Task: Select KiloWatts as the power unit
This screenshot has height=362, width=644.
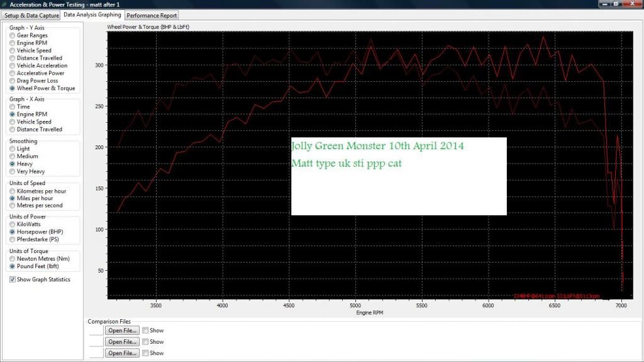Action: tap(13, 224)
